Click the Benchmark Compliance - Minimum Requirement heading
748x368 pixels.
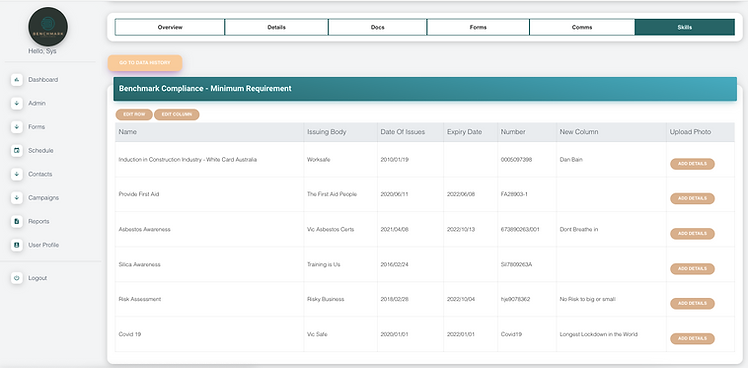click(x=205, y=88)
